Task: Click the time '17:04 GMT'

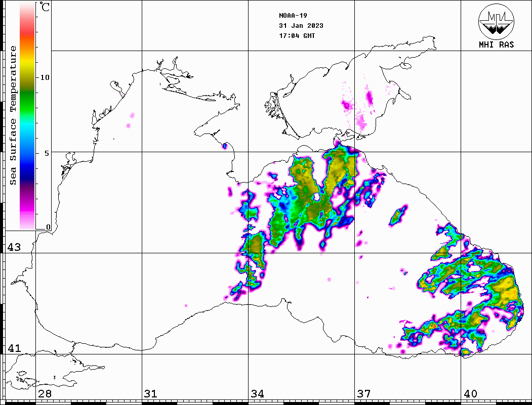Action: click(297, 36)
